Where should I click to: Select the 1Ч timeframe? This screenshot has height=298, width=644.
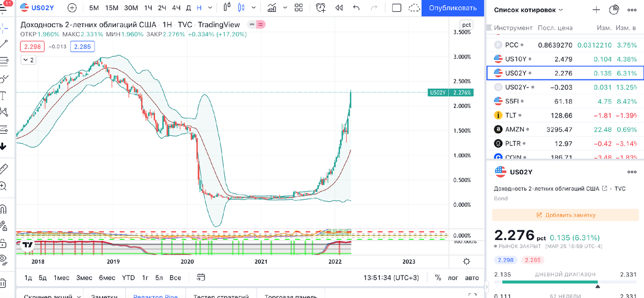pyautogui.click(x=148, y=8)
